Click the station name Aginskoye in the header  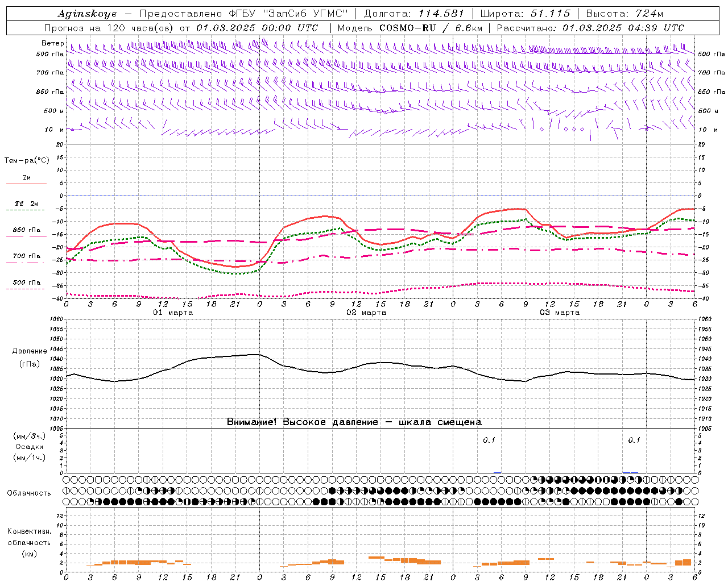[x=87, y=14]
